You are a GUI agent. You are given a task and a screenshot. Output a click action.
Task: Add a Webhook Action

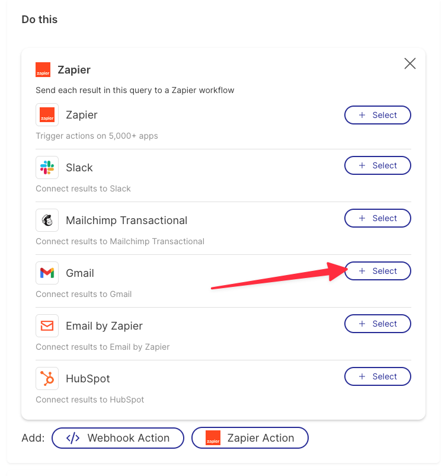118,438
